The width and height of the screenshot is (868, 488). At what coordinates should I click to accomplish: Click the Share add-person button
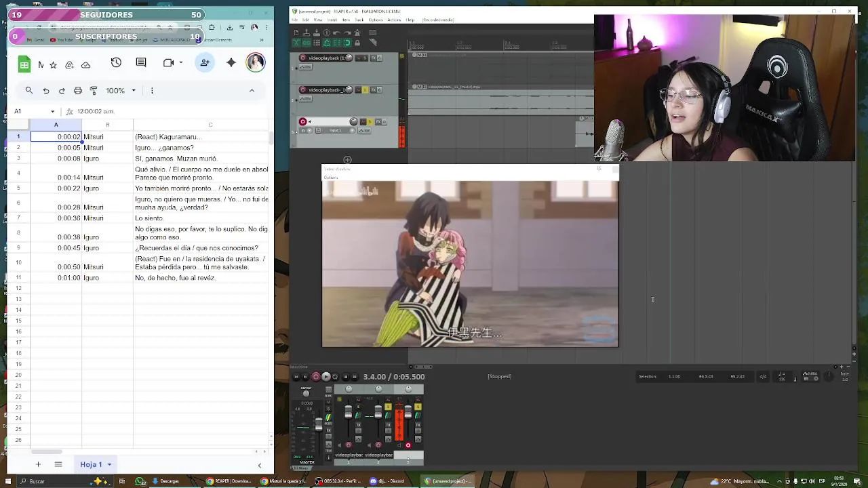coord(205,62)
